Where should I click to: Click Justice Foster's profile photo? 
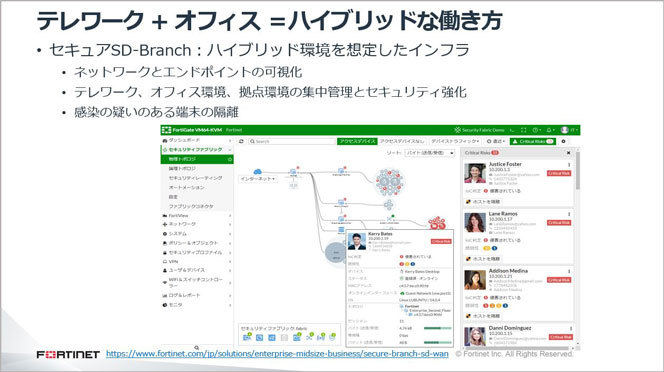coord(475,173)
